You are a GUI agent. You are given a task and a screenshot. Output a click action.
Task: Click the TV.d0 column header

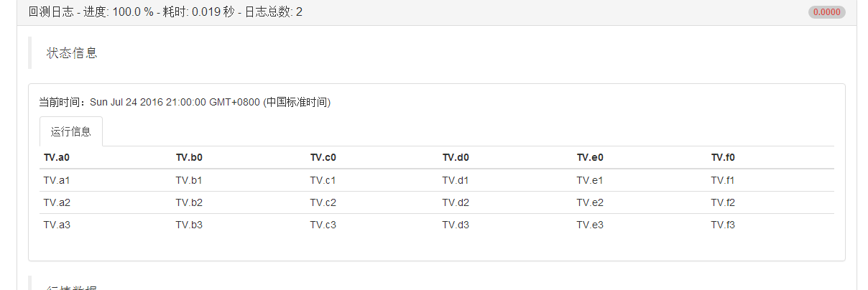(456, 158)
